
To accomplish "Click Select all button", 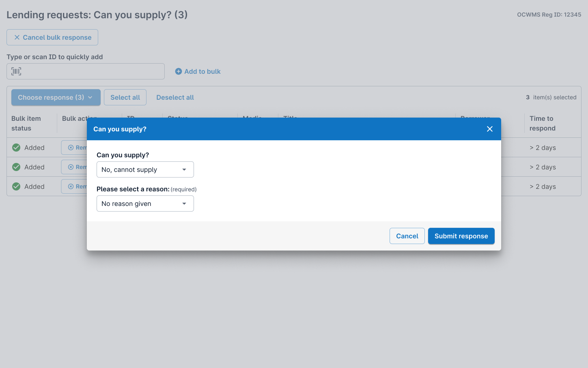I will click(x=125, y=97).
